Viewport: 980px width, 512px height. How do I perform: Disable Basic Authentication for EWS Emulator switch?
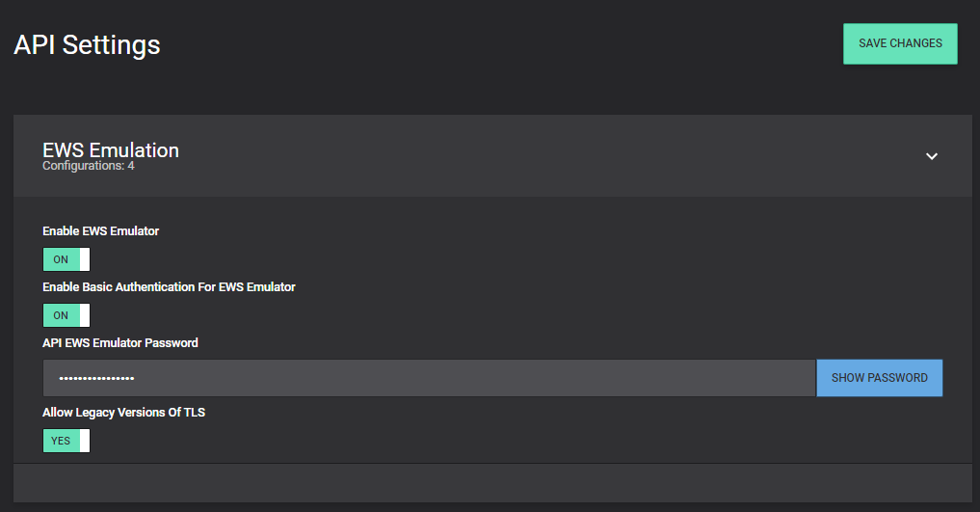[x=66, y=315]
